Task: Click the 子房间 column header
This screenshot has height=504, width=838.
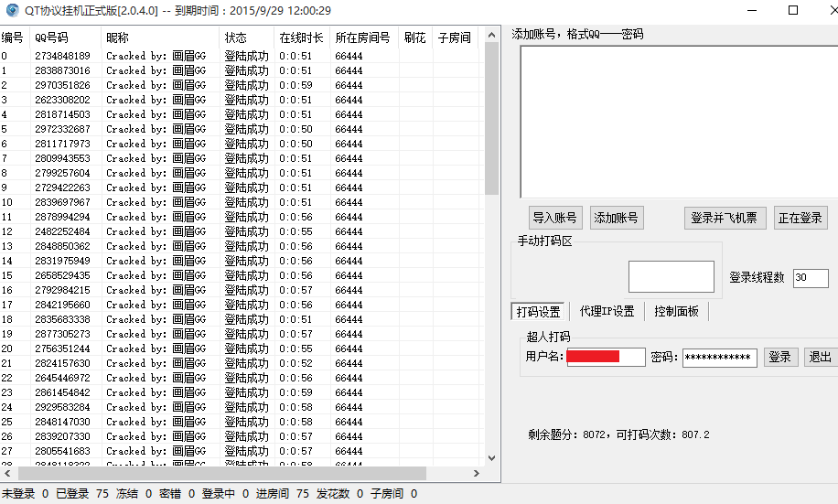Action: pos(456,38)
